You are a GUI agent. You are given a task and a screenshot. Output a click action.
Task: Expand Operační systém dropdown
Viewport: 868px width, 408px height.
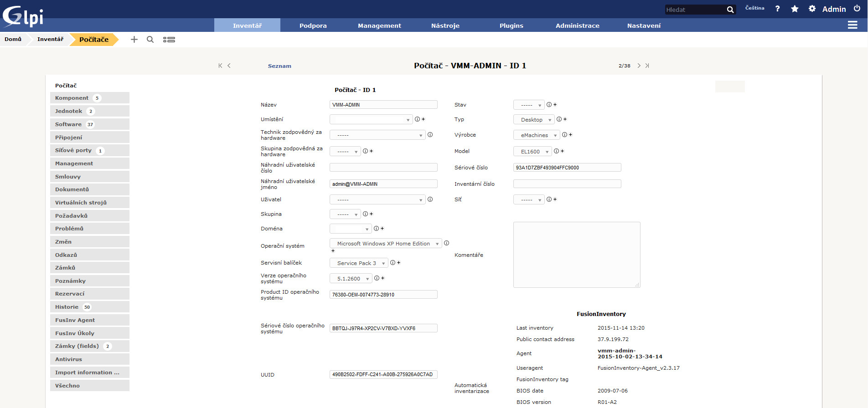(x=385, y=244)
